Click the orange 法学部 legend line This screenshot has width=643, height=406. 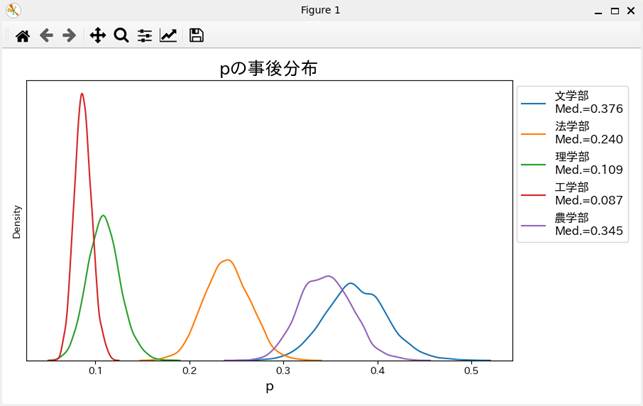[534, 133]
